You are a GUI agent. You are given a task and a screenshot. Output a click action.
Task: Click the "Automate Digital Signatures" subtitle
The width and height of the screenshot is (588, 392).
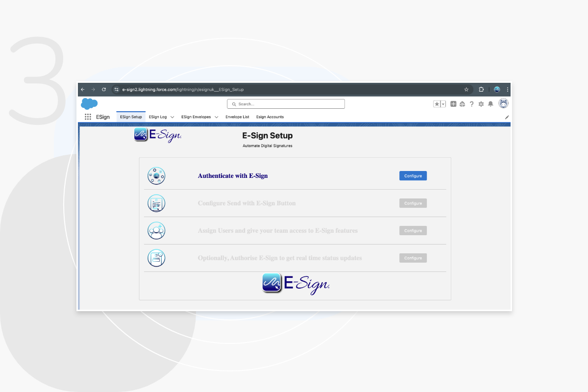coord(268,146)
